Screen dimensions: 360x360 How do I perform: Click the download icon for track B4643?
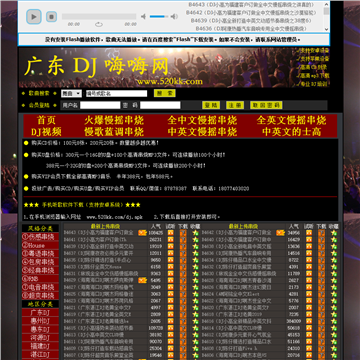tap(183, 233)
